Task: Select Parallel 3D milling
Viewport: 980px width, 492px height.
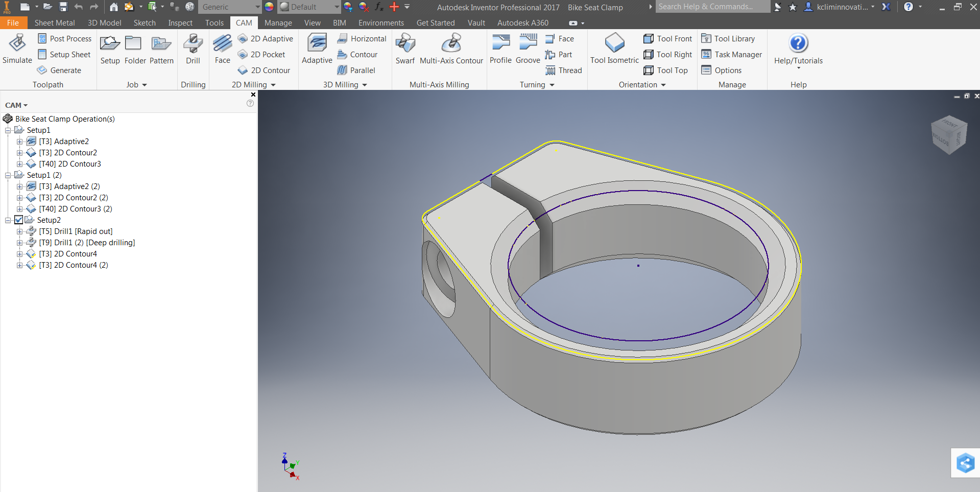Action: coord(356,71)
